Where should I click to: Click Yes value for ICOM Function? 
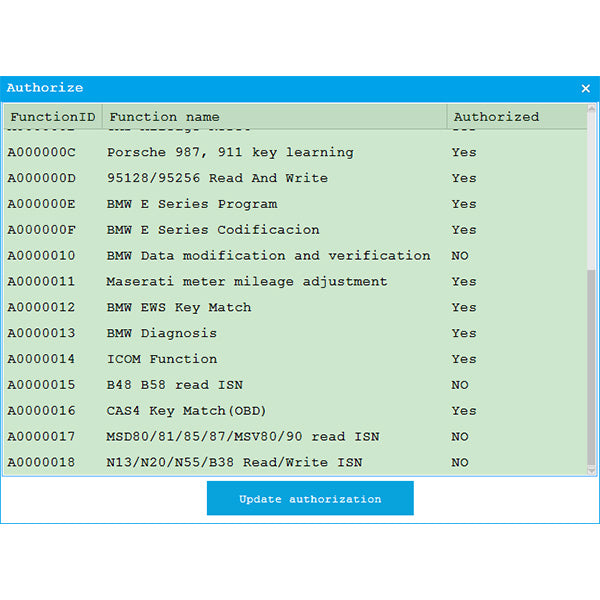(x=464, y=359)
